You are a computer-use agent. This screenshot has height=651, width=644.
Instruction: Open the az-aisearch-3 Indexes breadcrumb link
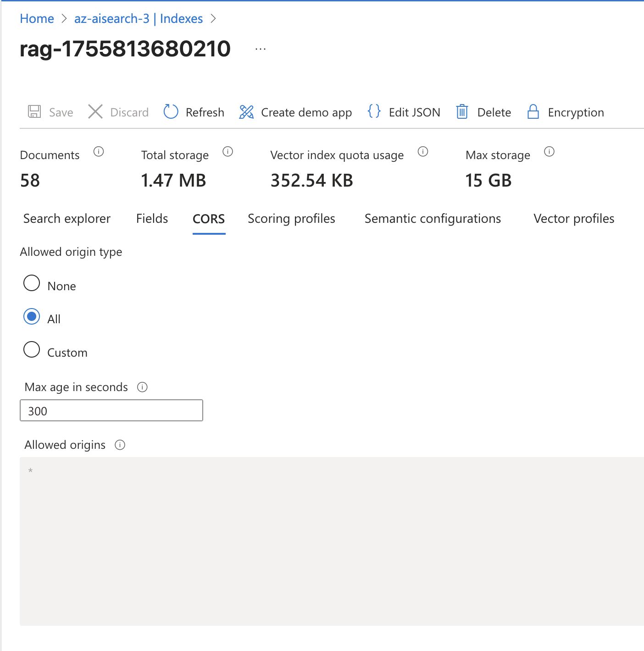(139, 18)
